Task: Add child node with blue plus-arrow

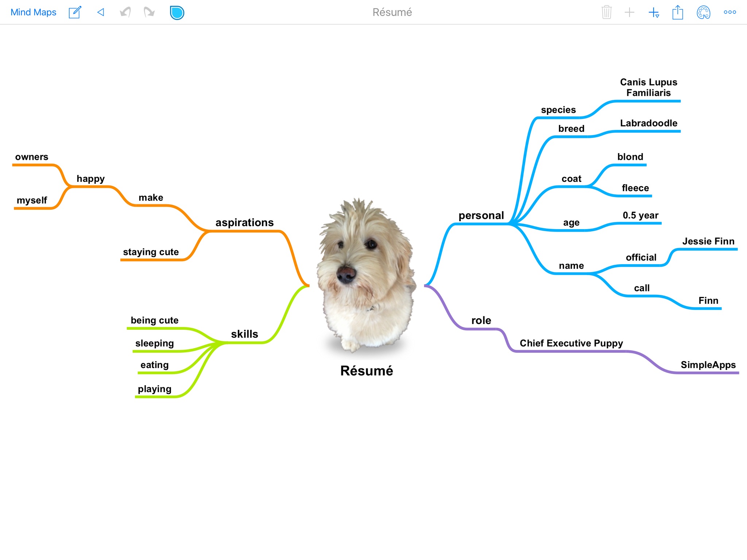Action: 654,12
